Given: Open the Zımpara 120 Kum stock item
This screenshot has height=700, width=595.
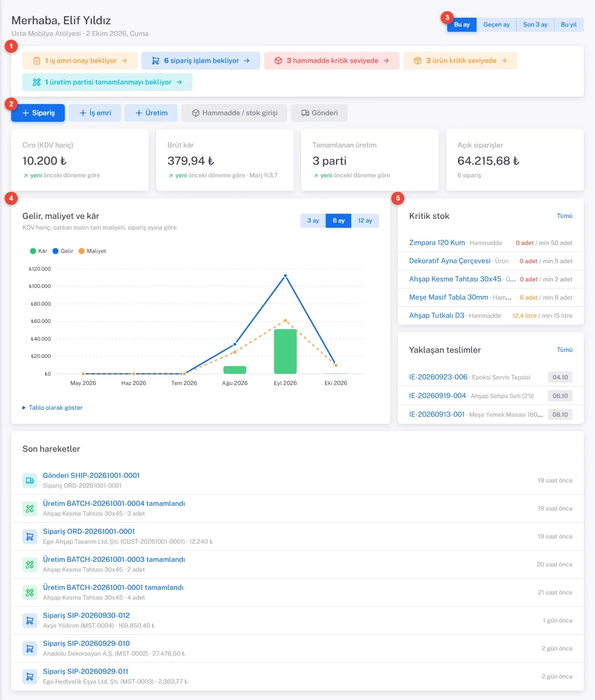Looking at the screenshot, I should (437, 243).
